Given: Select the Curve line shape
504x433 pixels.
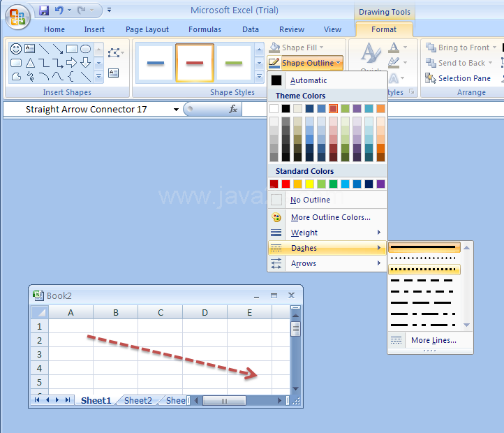Looking at the screenshot, I should coord(58,77).
